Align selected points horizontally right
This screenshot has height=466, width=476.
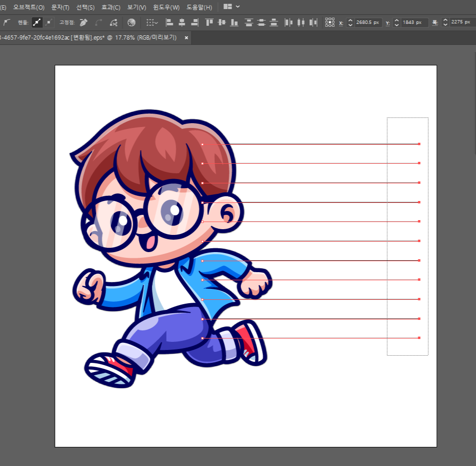tap(195, 22)
